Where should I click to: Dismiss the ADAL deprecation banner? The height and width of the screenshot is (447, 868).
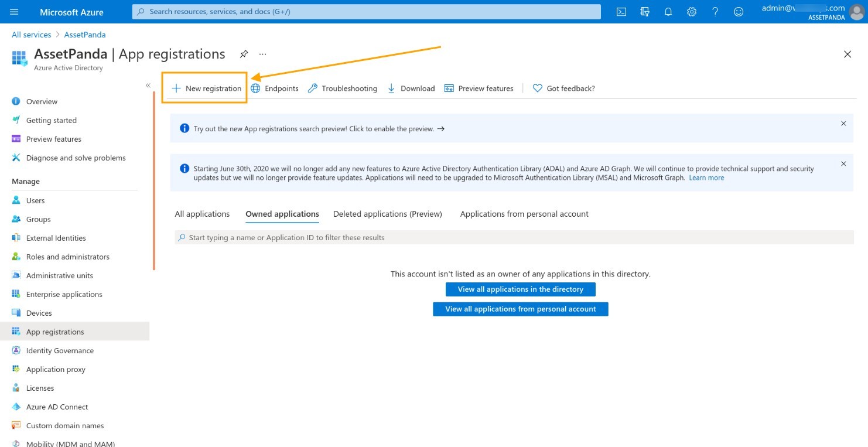click(x=843, y=164)
